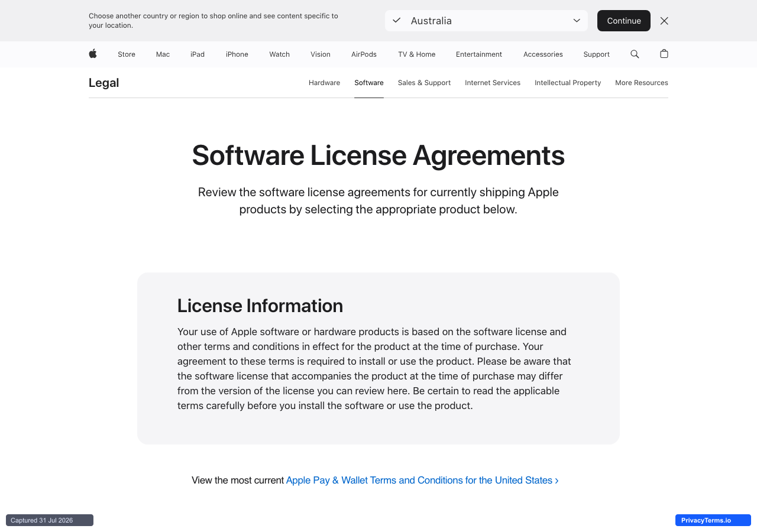Viewport: 757px width, 532px height.
Task: Open the Vision menu
Action: pos(321,54)
